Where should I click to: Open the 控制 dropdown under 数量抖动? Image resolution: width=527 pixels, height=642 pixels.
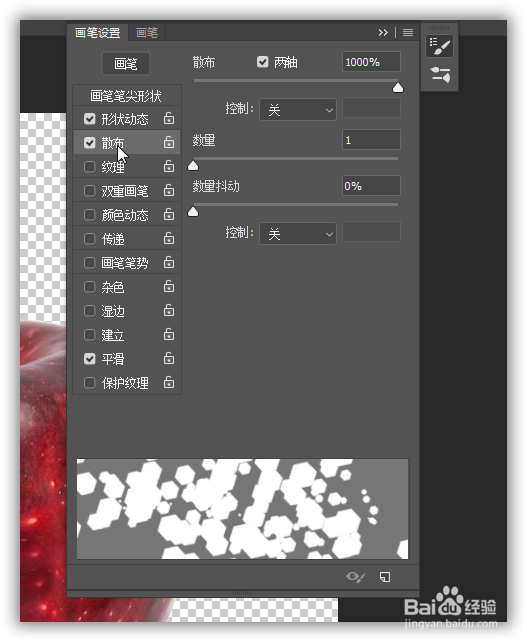[x=298, y=234]
